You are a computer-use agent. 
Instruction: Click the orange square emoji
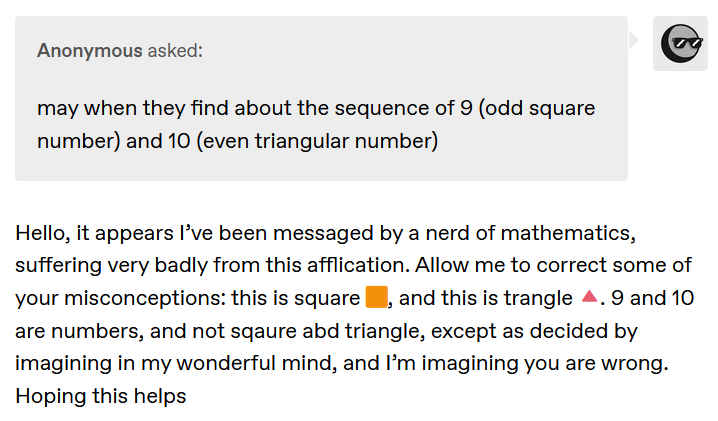tap(376, 298)
